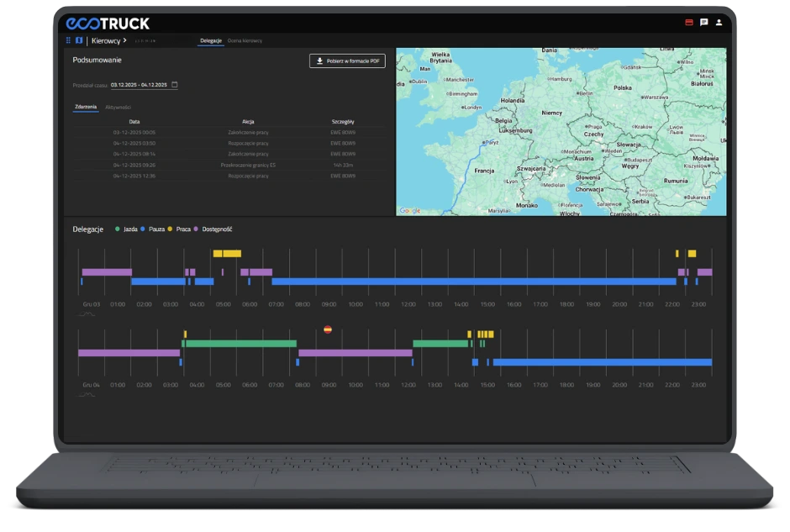Open the user profile icon

point(719,23)
